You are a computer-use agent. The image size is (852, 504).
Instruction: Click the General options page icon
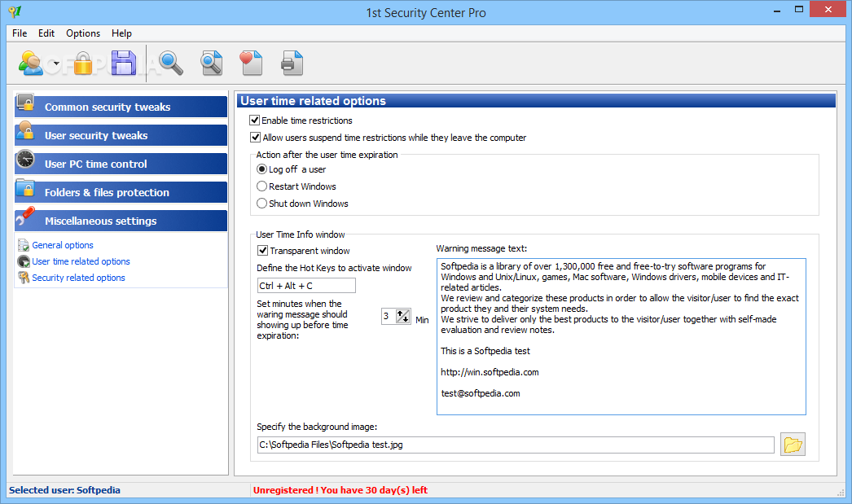(24, 245)
